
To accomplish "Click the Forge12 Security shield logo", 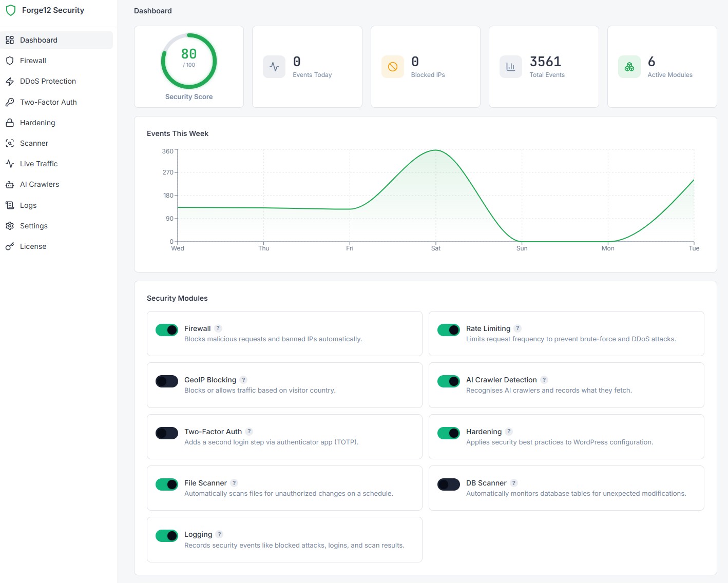I will pyautogui.click(x=11, y=10).
